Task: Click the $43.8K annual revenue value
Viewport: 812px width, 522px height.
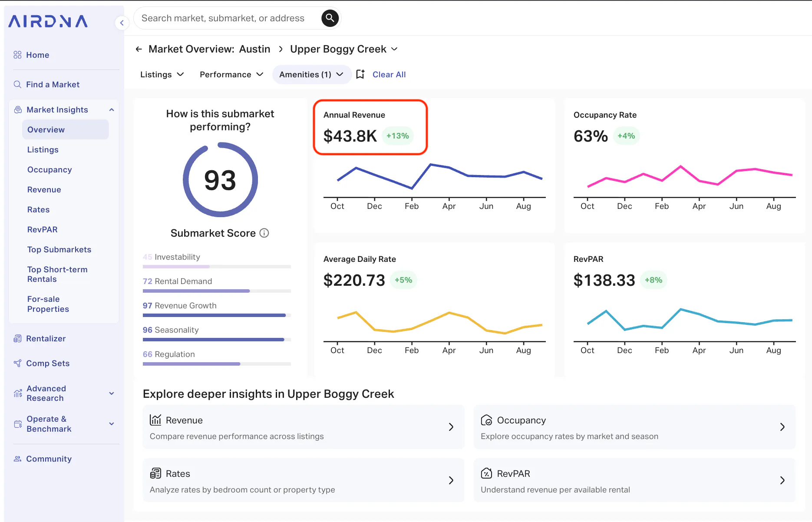Action: pyautogui.click(x=350, y=136)
